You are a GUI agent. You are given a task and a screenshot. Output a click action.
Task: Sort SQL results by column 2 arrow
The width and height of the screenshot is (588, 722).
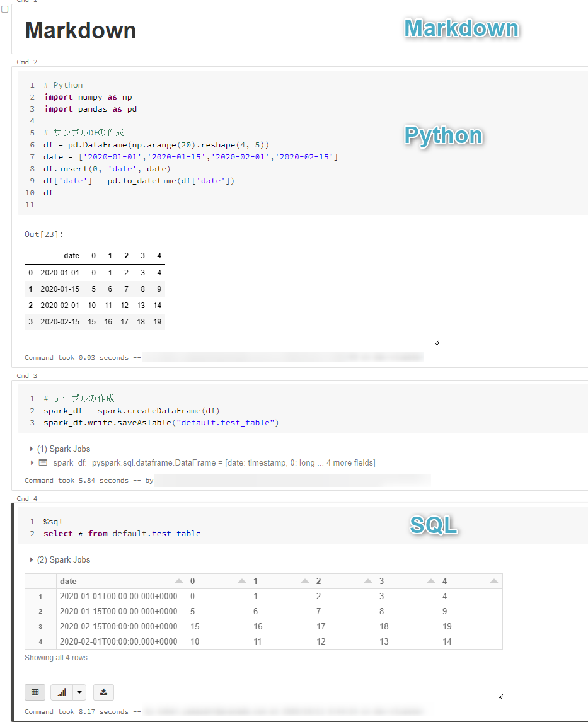tap(368, 582)
